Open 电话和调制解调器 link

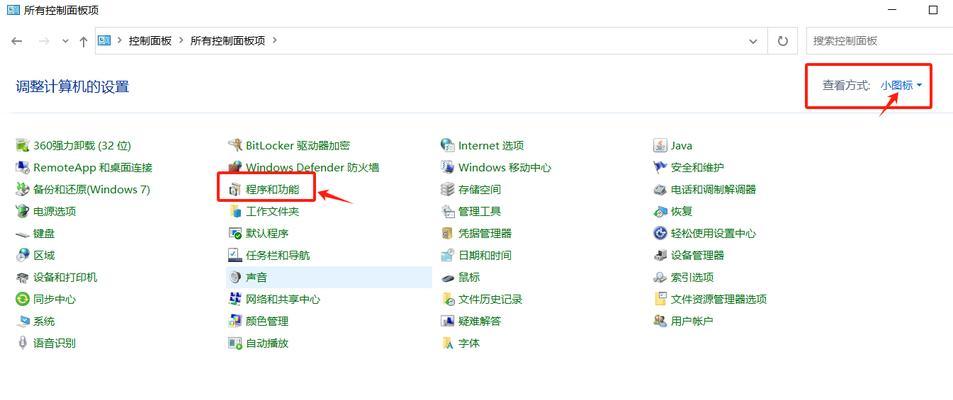(714, 190)
